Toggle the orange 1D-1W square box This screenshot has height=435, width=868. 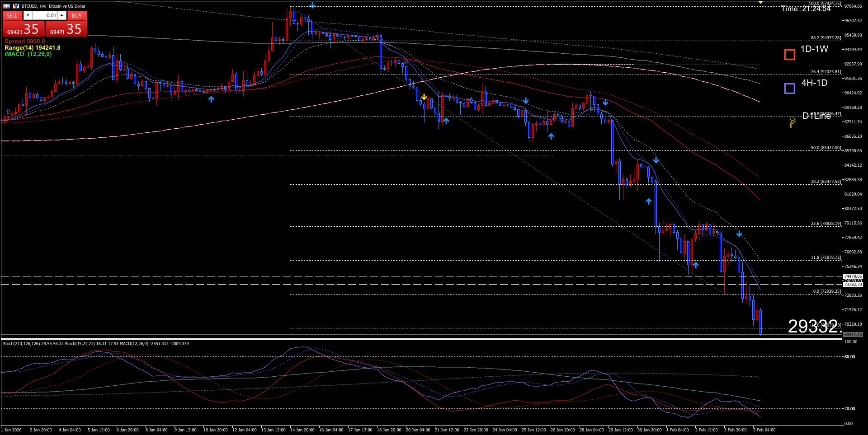point(789,55)
